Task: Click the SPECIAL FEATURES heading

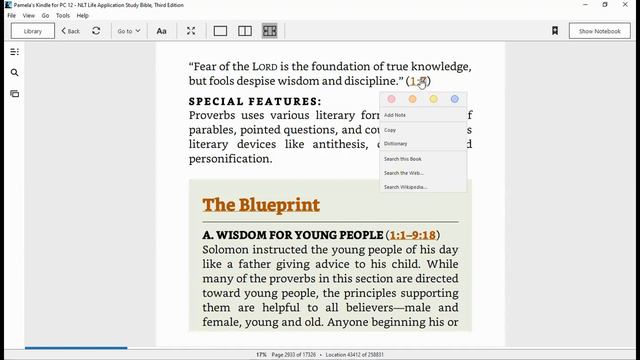Action: coord(255,101)
